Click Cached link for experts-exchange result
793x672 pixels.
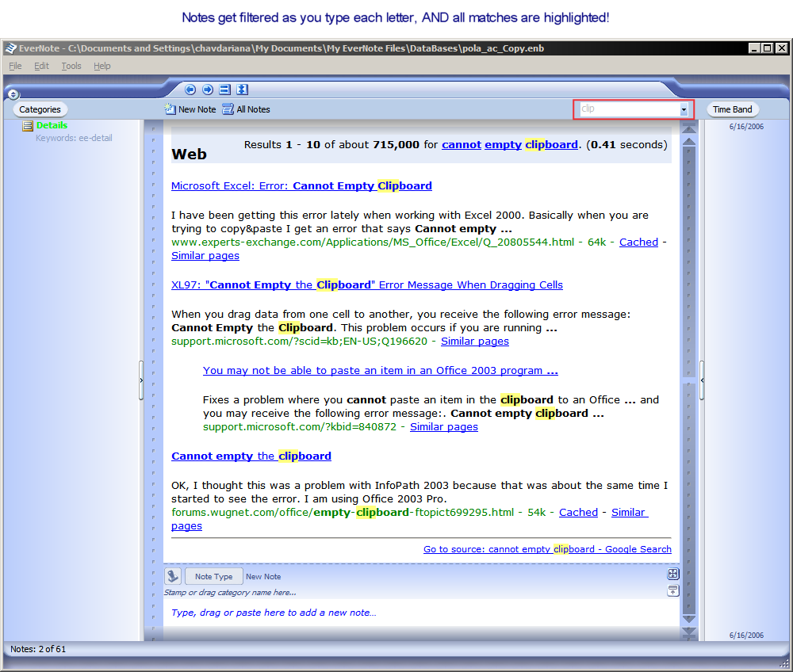[638, 242]
